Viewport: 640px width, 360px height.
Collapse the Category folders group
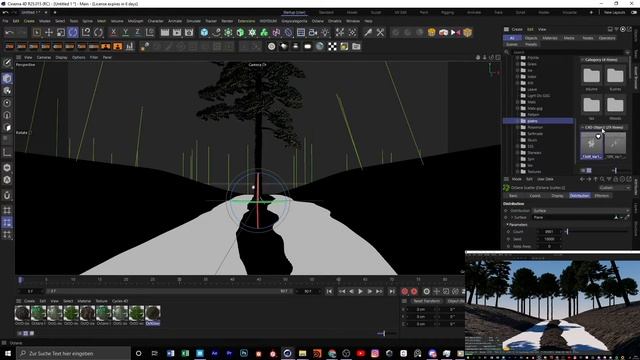point(582,60)
